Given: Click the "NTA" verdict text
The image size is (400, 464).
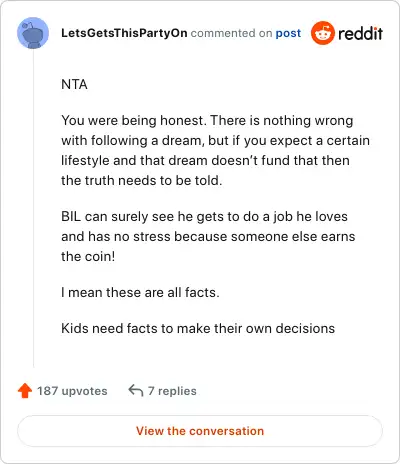Looking at the screenshot, I should [x=74, y=84].
